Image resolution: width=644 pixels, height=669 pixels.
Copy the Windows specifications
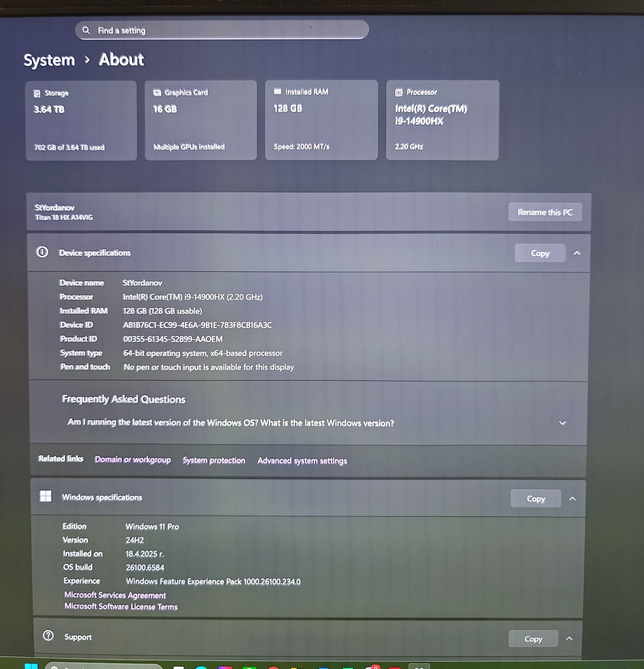pos(536,499)
